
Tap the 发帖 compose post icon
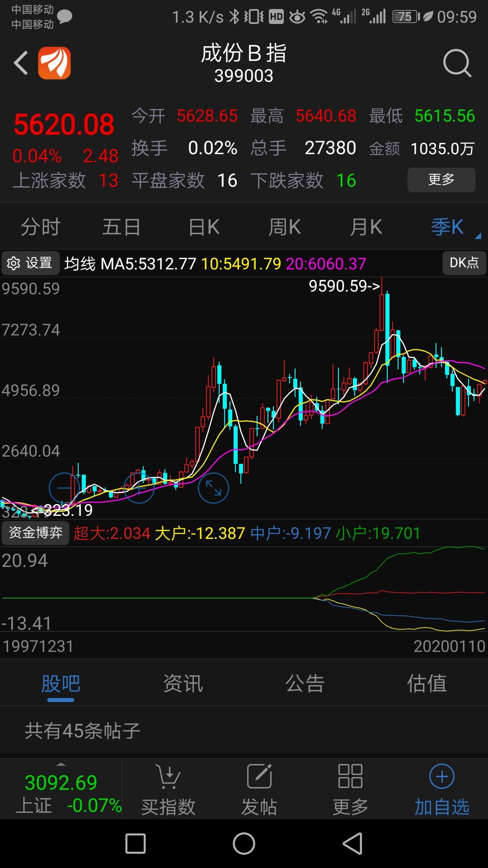tap(259, 776)
